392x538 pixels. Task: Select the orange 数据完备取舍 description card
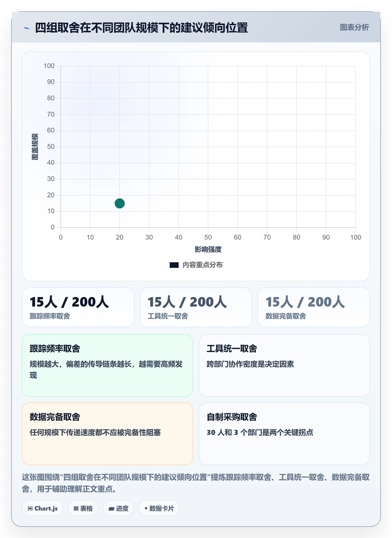point(108,434)
